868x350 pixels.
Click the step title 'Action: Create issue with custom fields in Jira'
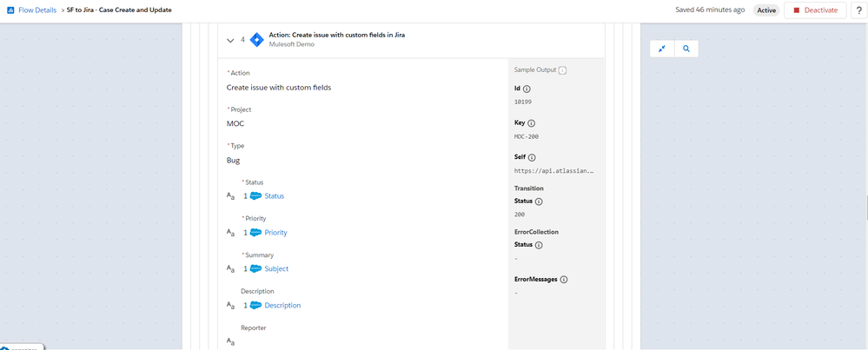click(336, 35)
